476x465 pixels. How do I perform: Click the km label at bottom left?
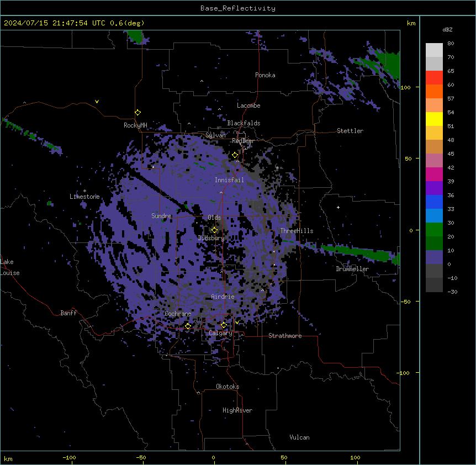(x=8, y=458)
